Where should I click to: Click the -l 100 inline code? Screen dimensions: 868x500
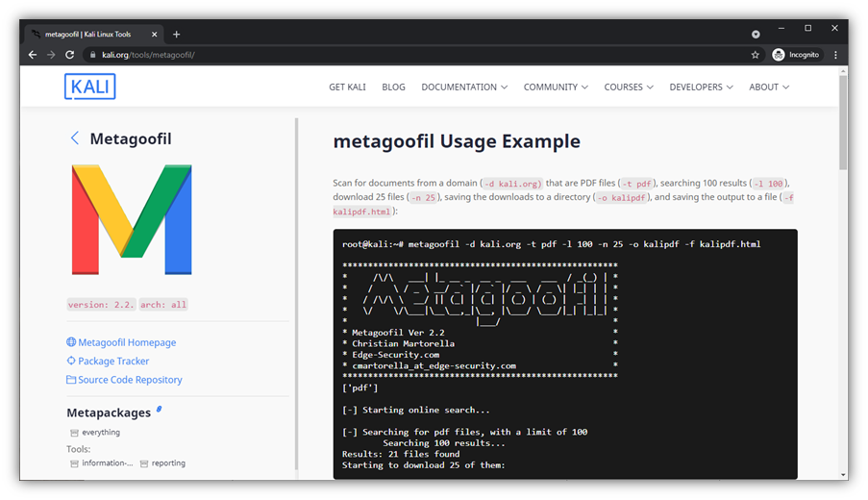(x=768, y=184)
